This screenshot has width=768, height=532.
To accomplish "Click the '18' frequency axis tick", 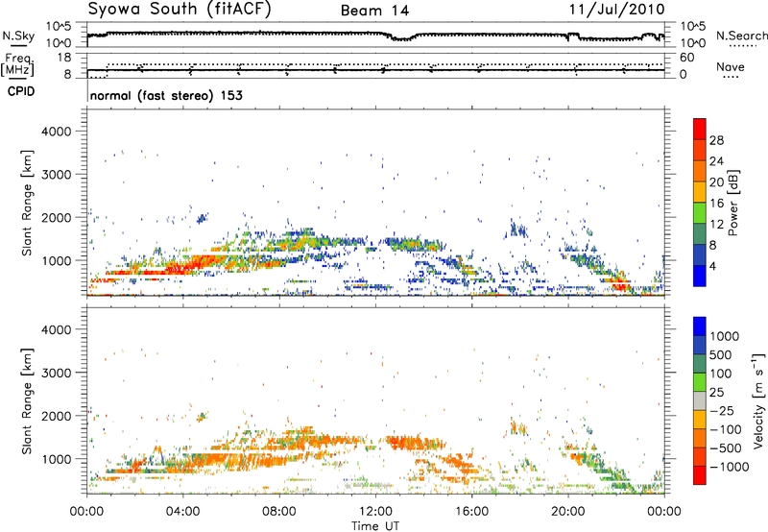I will 64,58.
